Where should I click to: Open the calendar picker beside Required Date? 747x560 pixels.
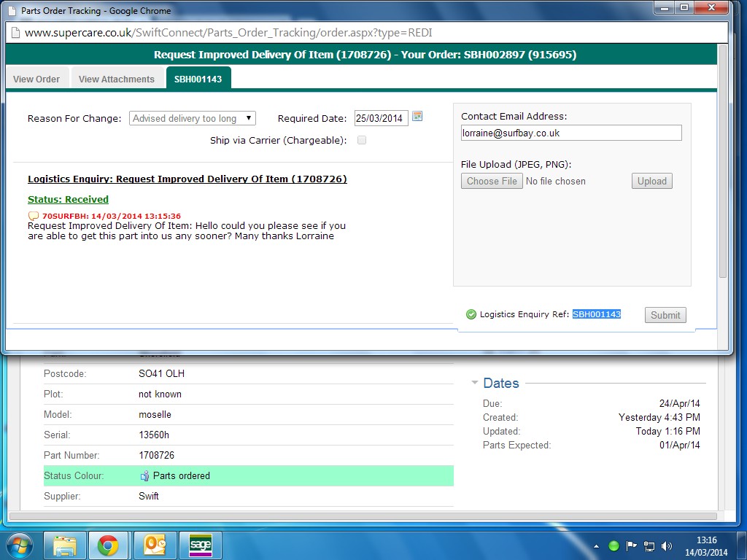click(417, 116)
